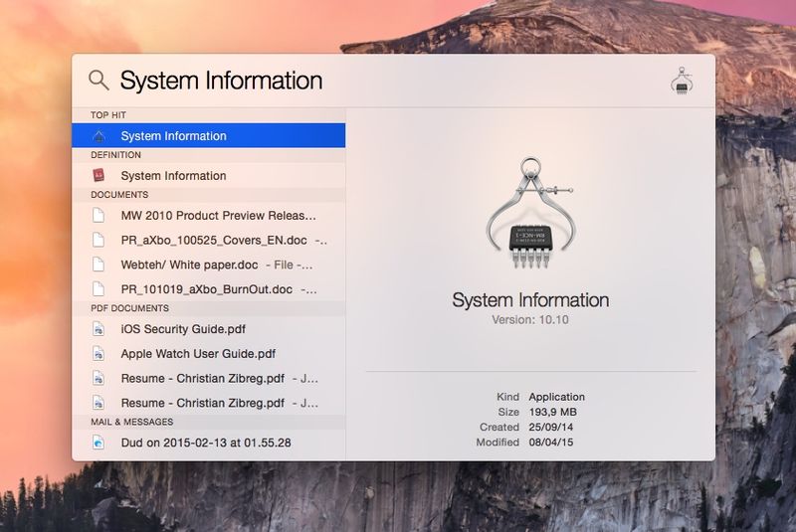The height and width of the screenshot is (532, 796).
Task: Click the Modified date 08/04/15
Action: point(551,443)
